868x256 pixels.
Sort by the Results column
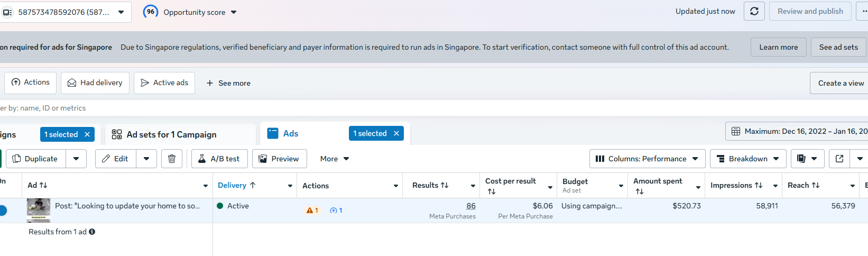pyautogui.click(x=430, y=185)
